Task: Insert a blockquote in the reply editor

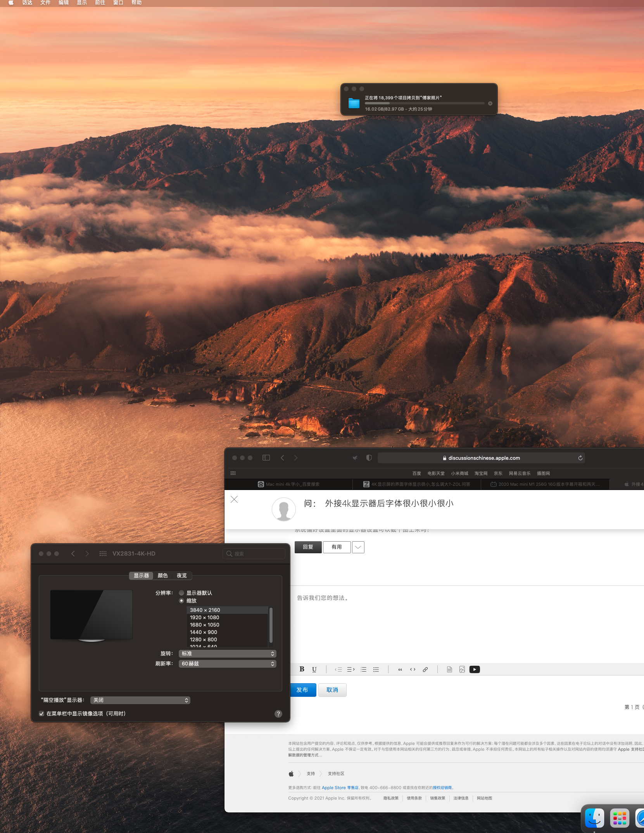Action: 400,669
